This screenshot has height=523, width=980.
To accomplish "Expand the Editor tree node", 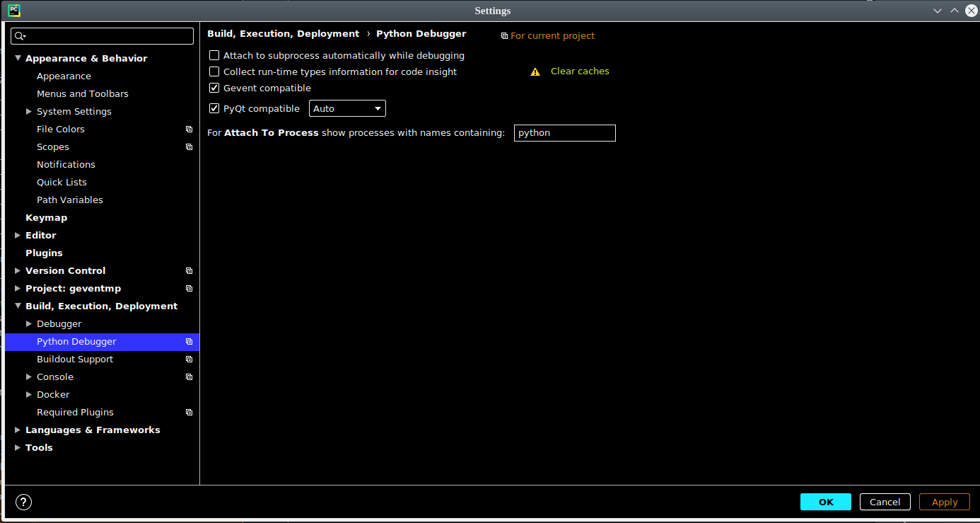I will coord(18,235).
